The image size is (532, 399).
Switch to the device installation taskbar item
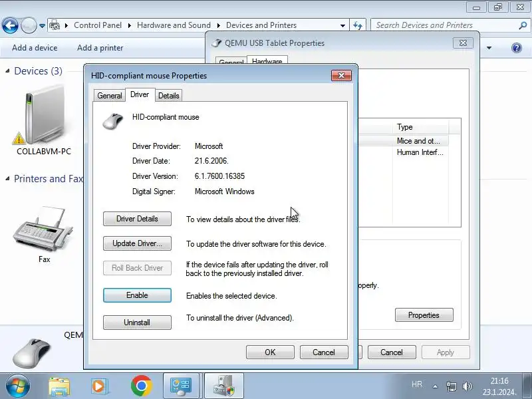[223, 386]
